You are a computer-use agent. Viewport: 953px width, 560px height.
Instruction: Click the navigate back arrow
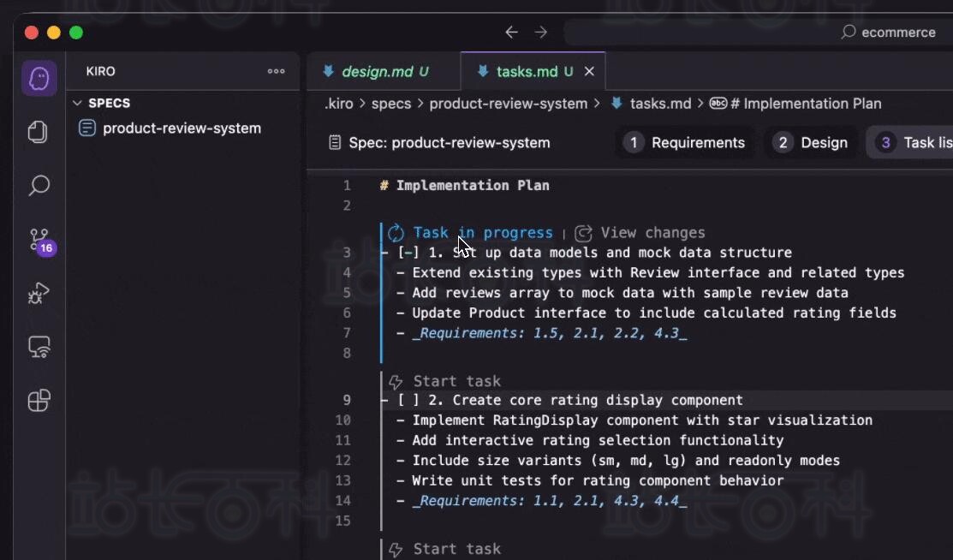click(x=511, y=33)
